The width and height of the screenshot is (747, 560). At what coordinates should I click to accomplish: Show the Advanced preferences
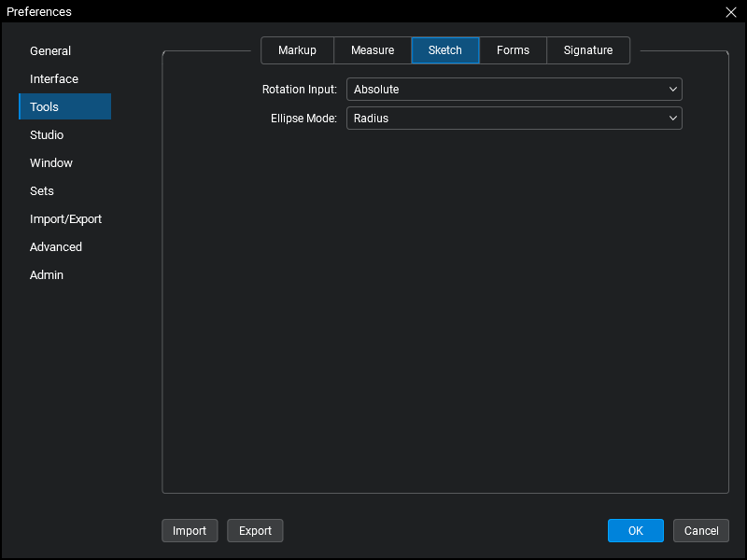[x=56, y=247]
